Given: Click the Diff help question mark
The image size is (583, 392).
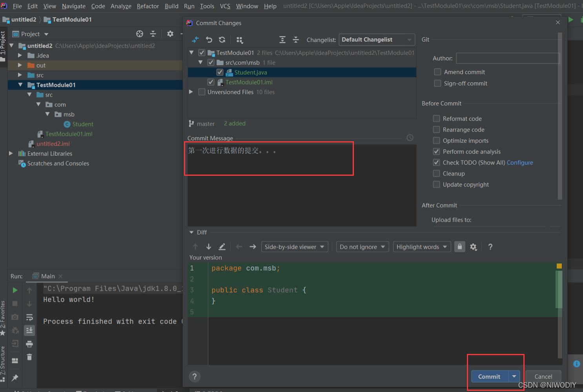Looking at the screenshot, I should (x=490, y=247).
